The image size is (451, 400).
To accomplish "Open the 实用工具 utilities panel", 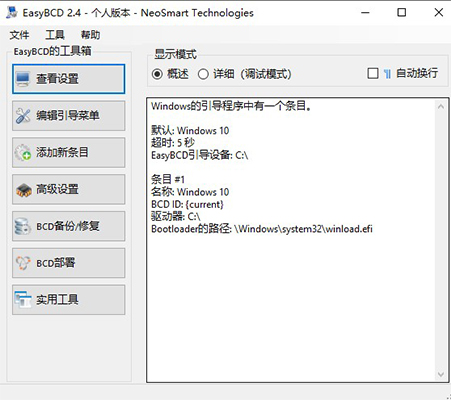I will click(69, 299).
